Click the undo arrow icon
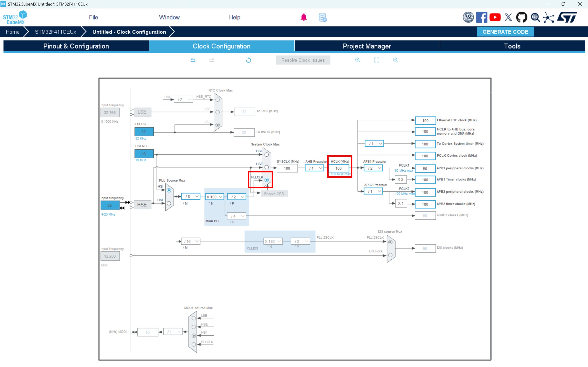 [193, 60]
